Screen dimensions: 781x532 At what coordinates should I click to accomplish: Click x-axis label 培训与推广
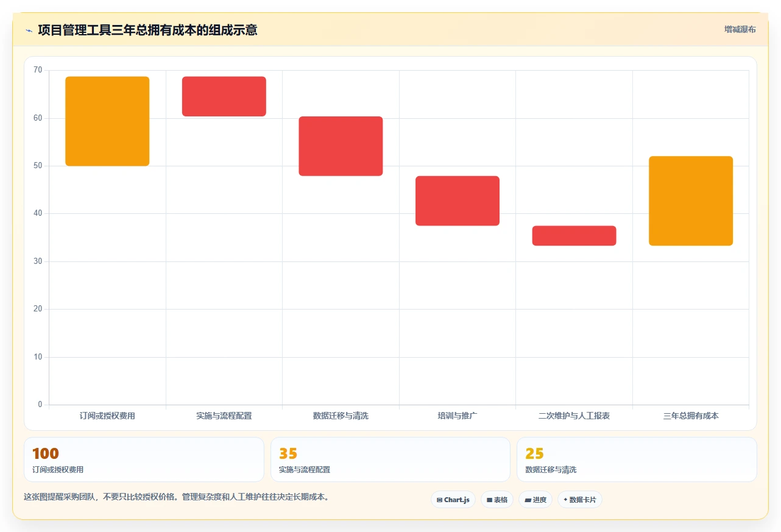(458, 416)
